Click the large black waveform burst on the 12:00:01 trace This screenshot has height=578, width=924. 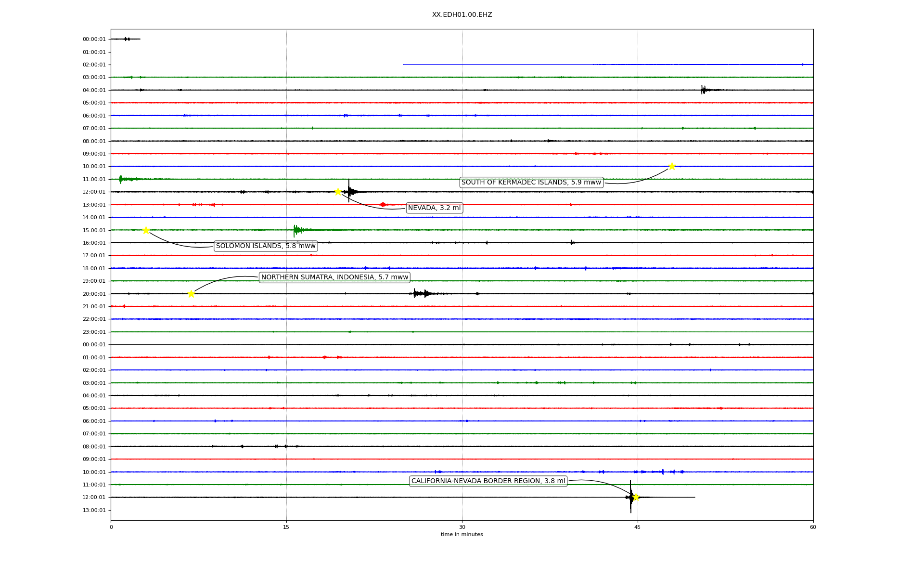(350, 192)
